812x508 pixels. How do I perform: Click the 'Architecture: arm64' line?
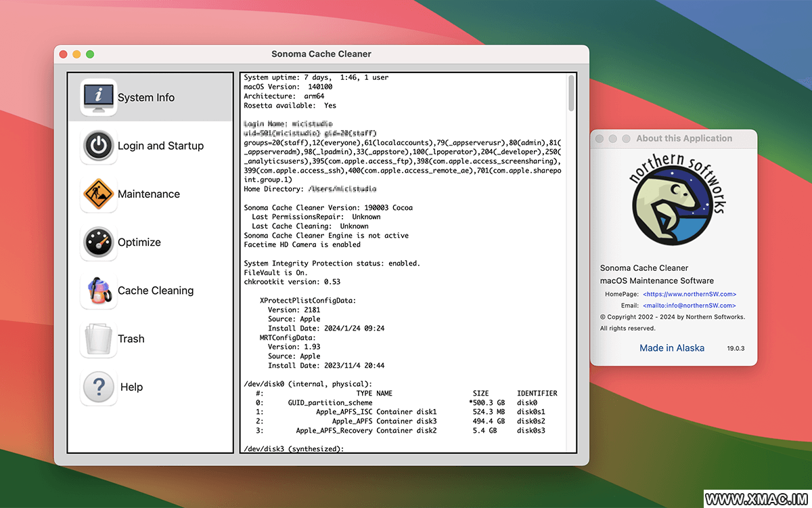pyautogui.click(x=284, y=96)
